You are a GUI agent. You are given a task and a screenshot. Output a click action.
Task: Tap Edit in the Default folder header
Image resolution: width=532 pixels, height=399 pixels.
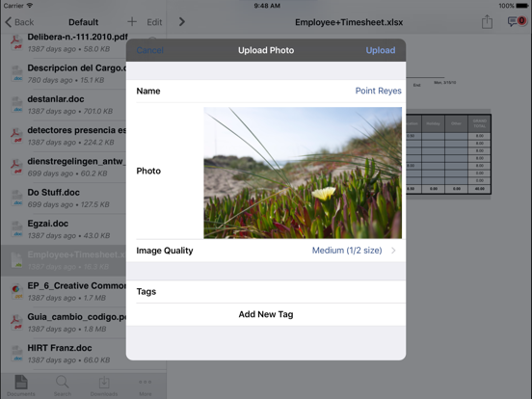[x=154, y=22]
